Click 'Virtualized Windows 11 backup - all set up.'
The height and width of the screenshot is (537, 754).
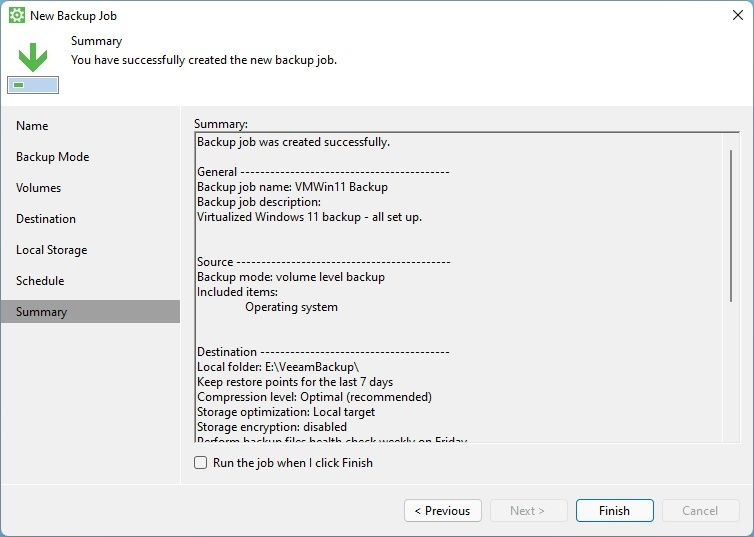click(310, 217)
